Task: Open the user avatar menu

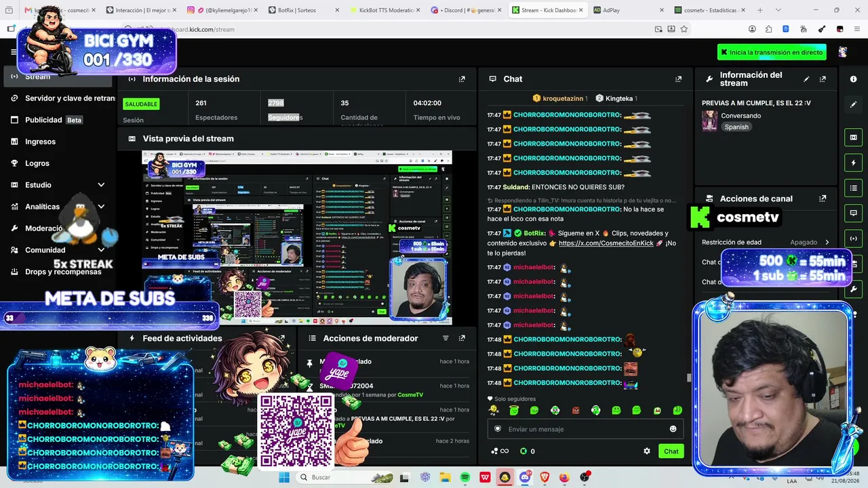Action: point(843,52)
